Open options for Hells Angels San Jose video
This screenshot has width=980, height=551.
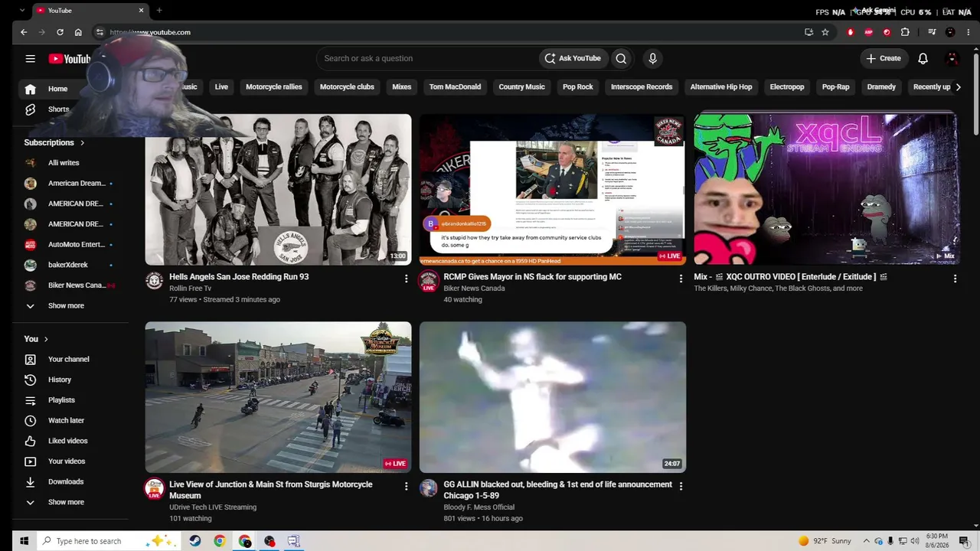click(406, 279)
